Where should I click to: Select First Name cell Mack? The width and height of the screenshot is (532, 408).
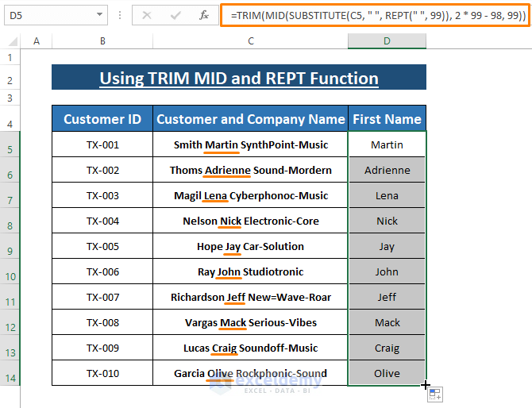point(387,322)
